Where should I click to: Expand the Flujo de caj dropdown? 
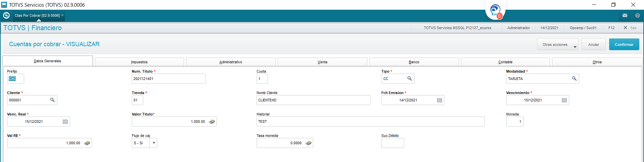pos(154,143)
